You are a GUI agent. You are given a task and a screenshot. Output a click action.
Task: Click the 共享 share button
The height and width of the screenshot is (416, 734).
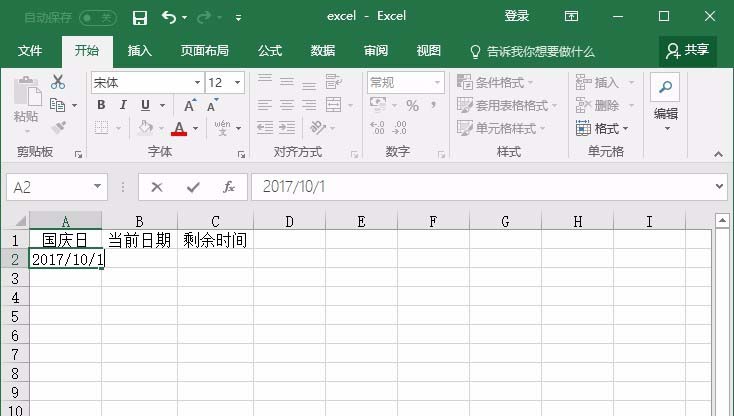click(x=688, y=50)
